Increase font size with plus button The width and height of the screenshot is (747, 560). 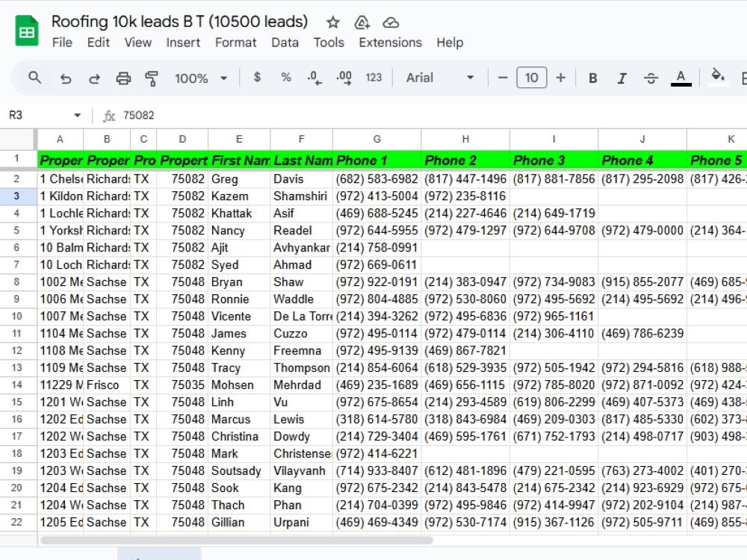pos(561,78)
